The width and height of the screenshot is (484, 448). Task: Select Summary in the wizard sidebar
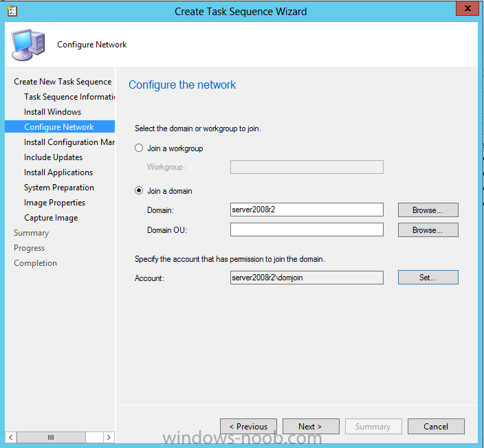31,233
